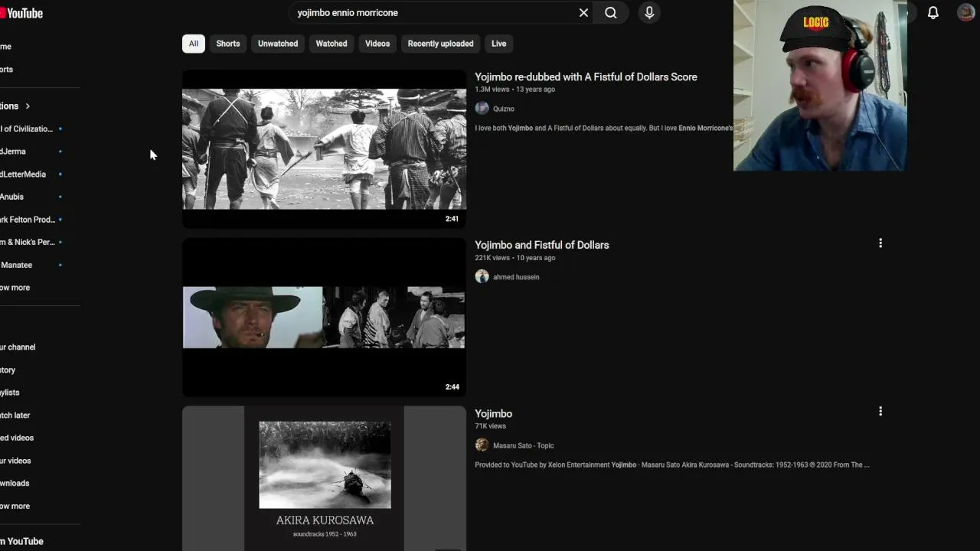The image size is (980, 551).
Task: Show more library items below Downloads
Action: (15, 506)
